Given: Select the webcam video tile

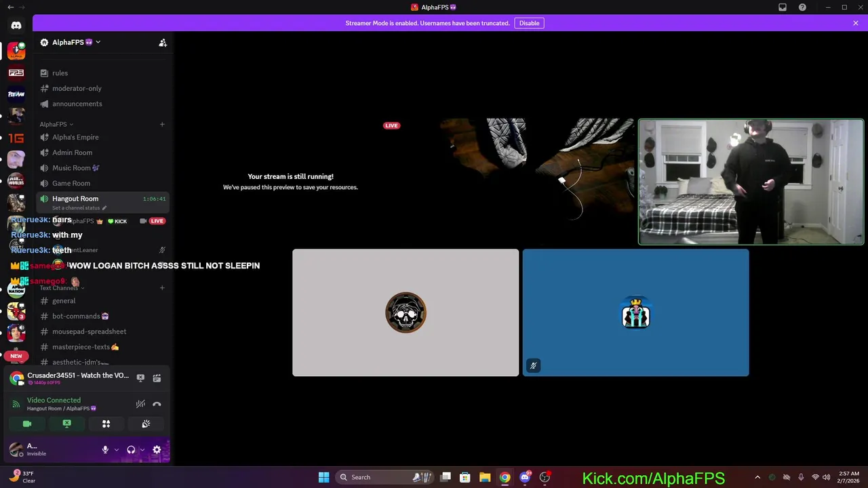Looking at the screenshot, I should pos(751,182).
